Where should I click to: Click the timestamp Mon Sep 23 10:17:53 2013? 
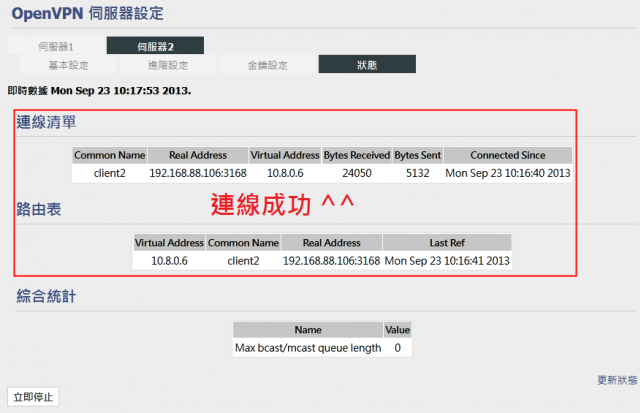pos(121,91)
